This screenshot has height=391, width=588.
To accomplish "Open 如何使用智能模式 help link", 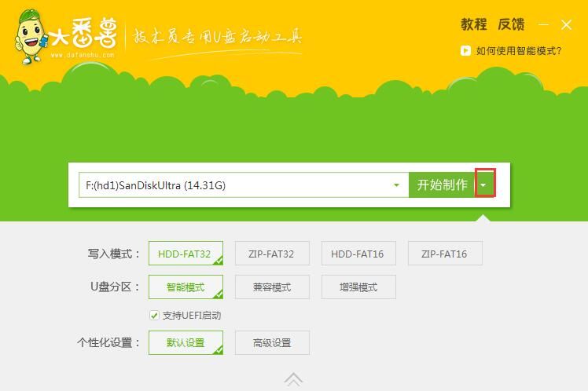I will click(x=519, y=50).
